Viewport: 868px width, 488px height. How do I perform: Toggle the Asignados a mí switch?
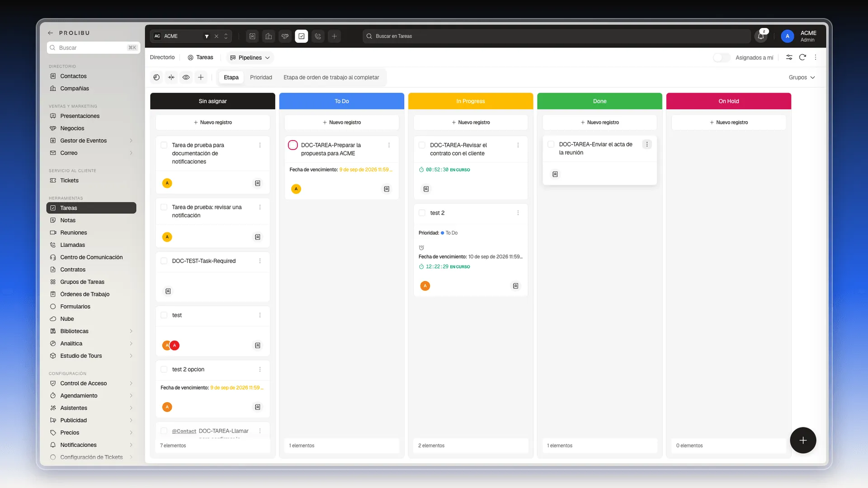721,57
